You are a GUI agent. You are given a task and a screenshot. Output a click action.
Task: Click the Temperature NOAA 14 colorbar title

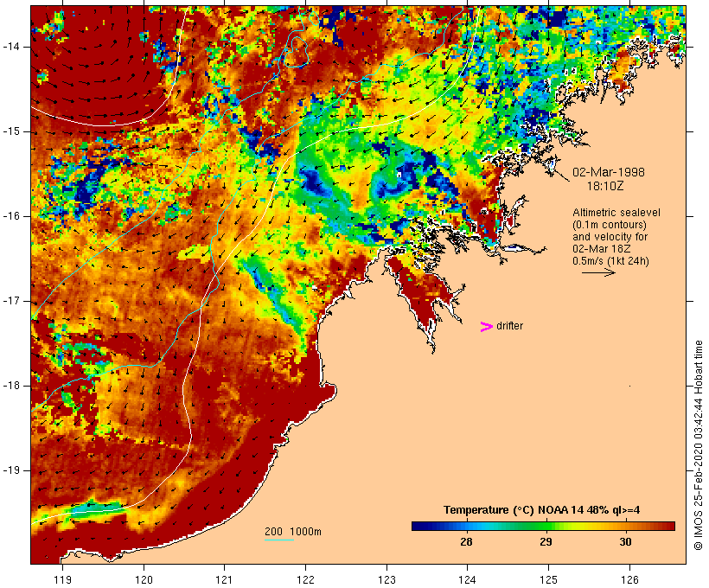tap(542, 510)
